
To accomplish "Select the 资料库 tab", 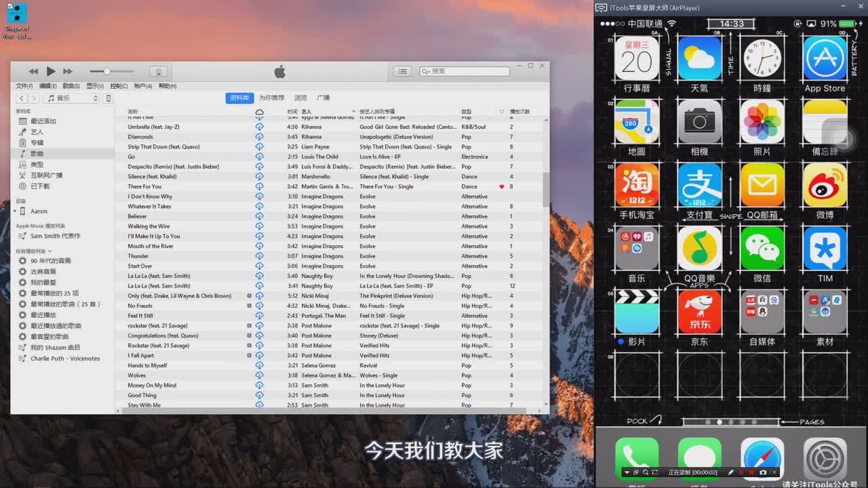I will point(239,98).
